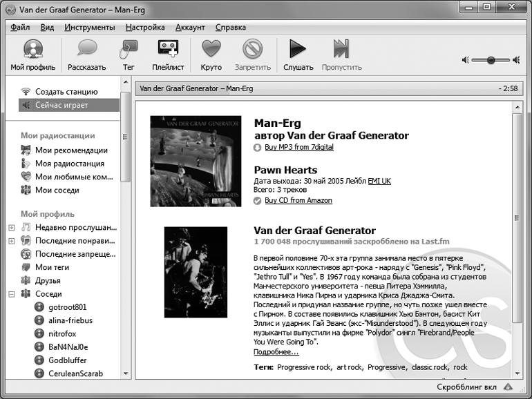Click the Тег tag icon

pyautogui.click(x=129, y=50)
